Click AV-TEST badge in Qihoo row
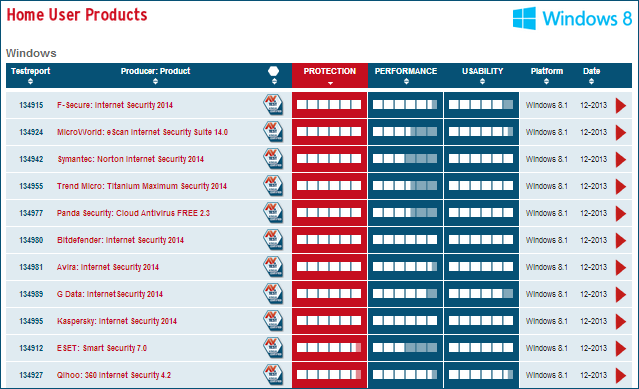 pos(273,374)
